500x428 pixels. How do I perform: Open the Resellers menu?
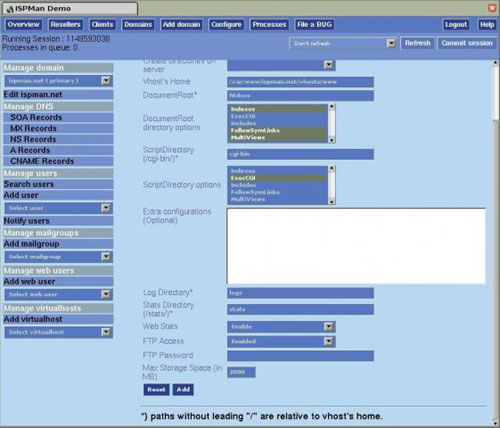(65, 24)
